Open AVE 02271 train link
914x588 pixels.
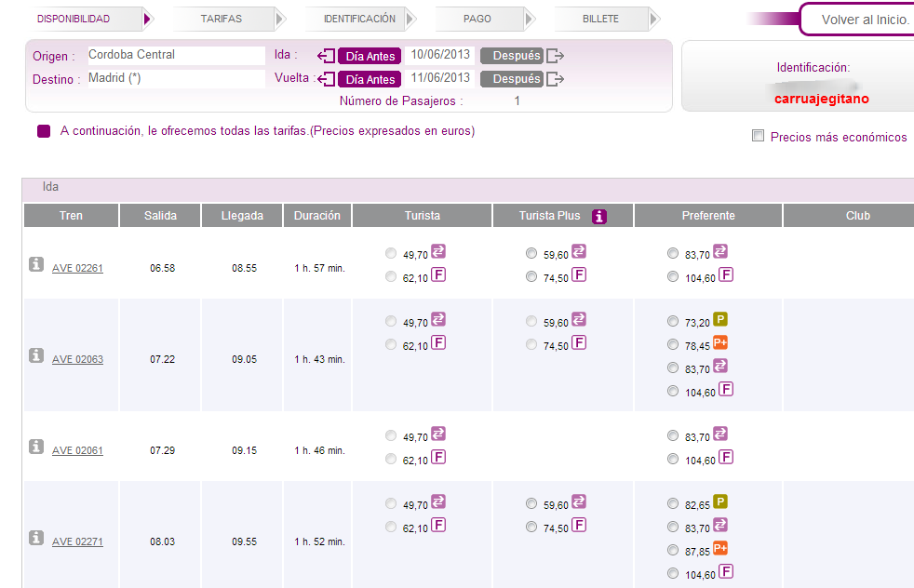[77, 541]
